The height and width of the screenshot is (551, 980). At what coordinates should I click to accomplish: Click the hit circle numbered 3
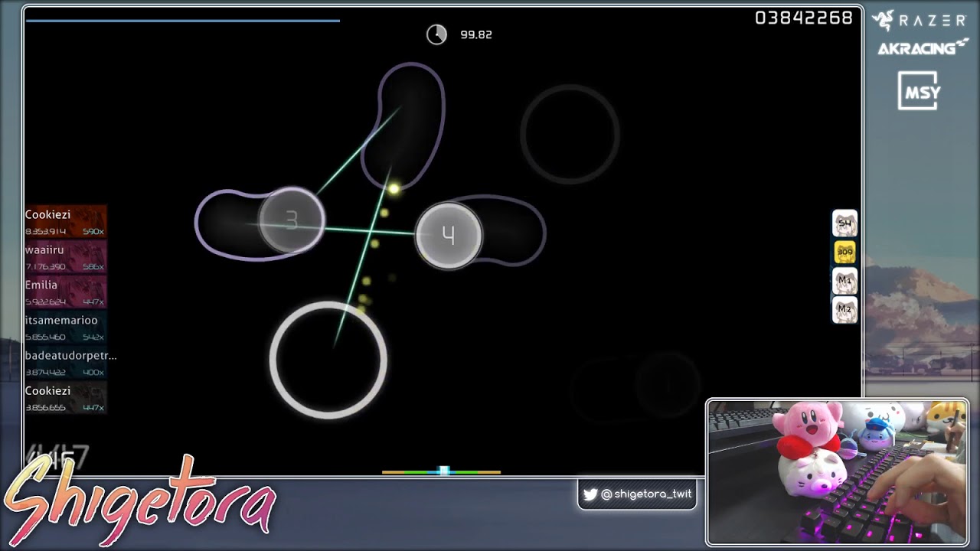[x=291, y=220]
